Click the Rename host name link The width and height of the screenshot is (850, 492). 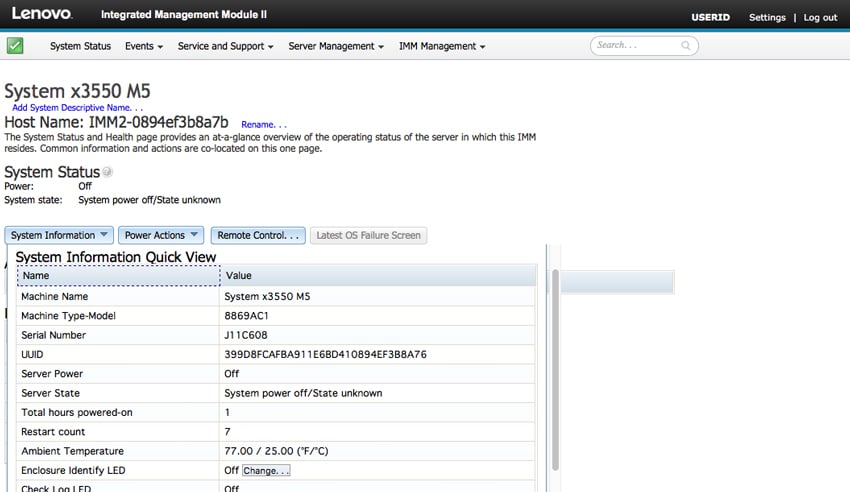point(264,125)
